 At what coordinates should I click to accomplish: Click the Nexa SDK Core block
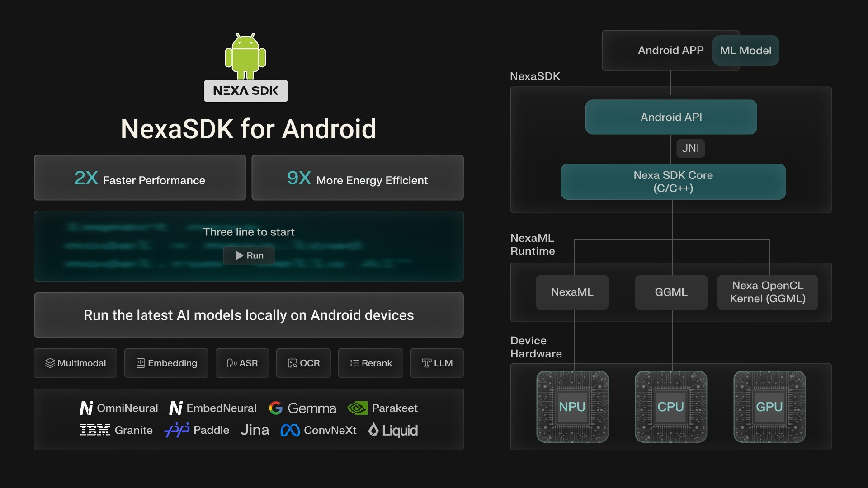tap(673, 182)
